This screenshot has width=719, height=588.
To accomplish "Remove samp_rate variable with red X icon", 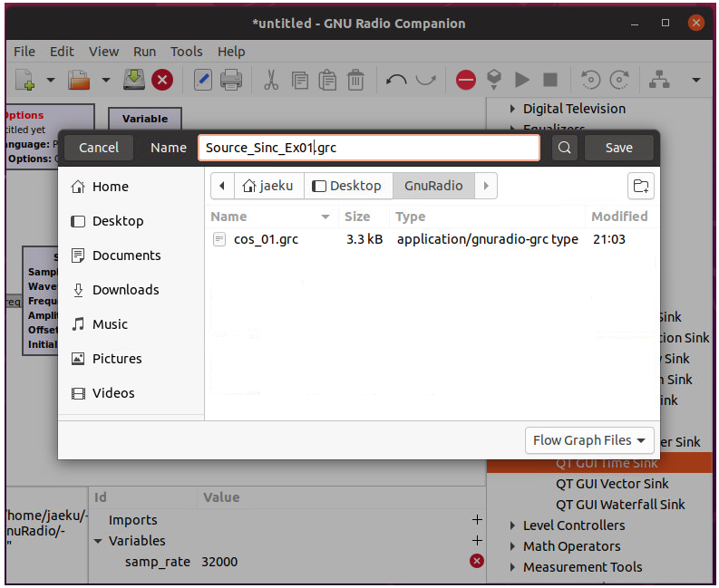I will (x=477, y=561).
